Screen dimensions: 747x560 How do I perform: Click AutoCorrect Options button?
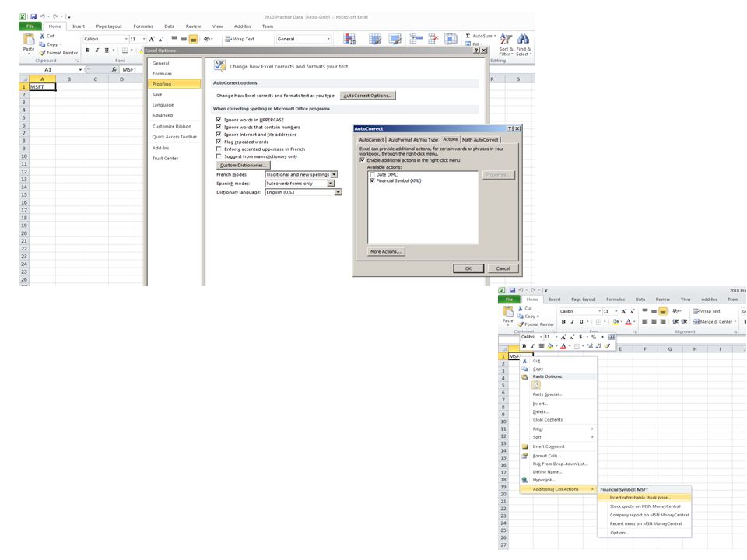click(x=367, y=96)
